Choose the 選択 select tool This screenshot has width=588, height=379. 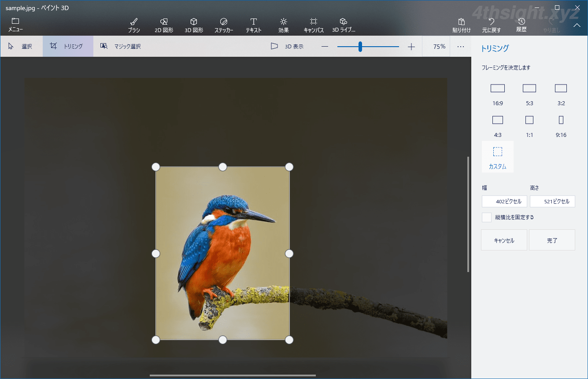(x=21, y=46)
